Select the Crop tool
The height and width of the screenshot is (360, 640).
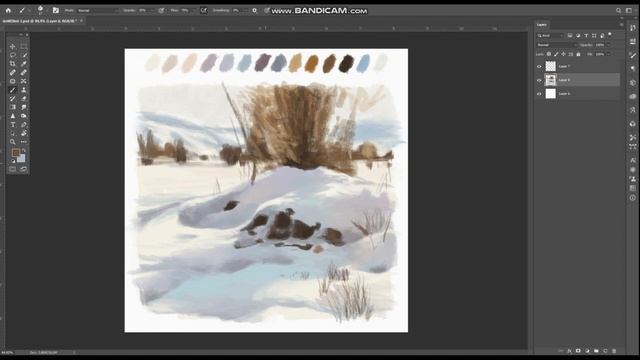tap(13, 64)
